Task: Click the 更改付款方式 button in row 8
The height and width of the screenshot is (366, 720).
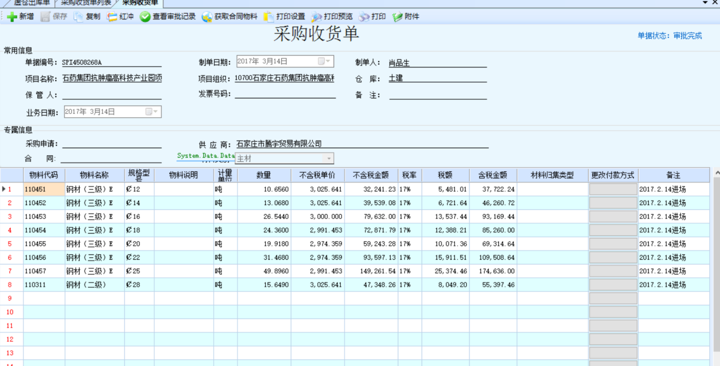Action: click(613, 285)
